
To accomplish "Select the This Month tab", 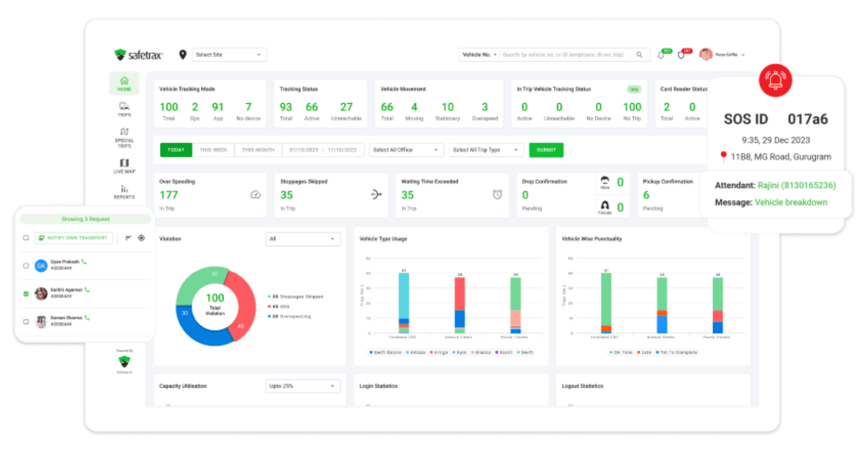I will pyautogui.click(x=258, y=150).
